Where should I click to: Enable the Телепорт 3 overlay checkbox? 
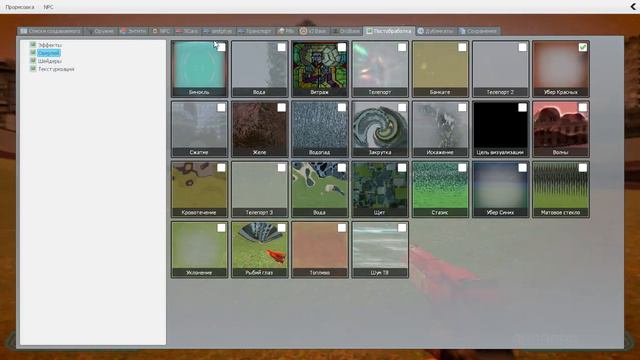pyautogui.click(x=282, y=168)
